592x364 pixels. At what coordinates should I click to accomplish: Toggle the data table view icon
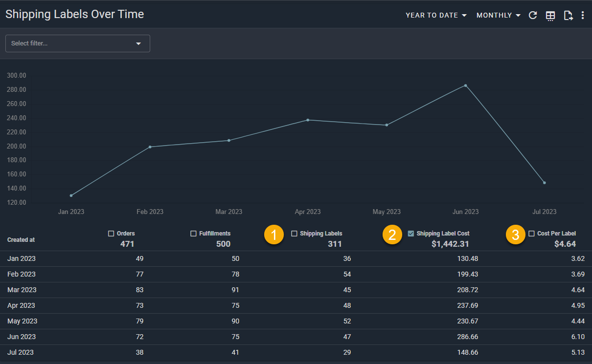[x=550, y=16]
